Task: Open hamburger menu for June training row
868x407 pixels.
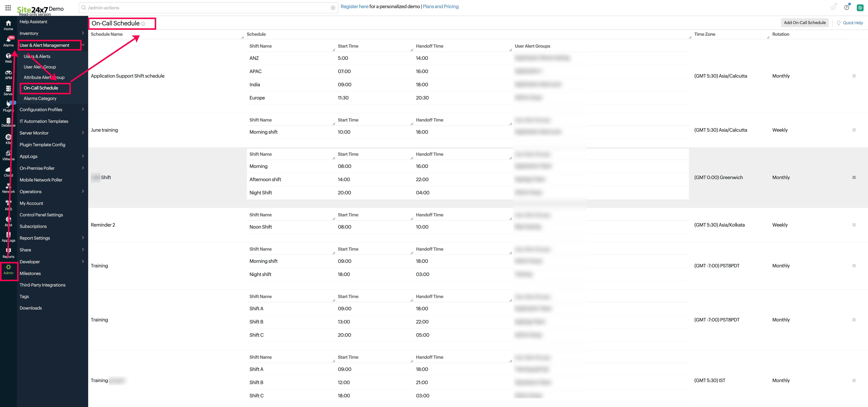Action: click(854, 130)
